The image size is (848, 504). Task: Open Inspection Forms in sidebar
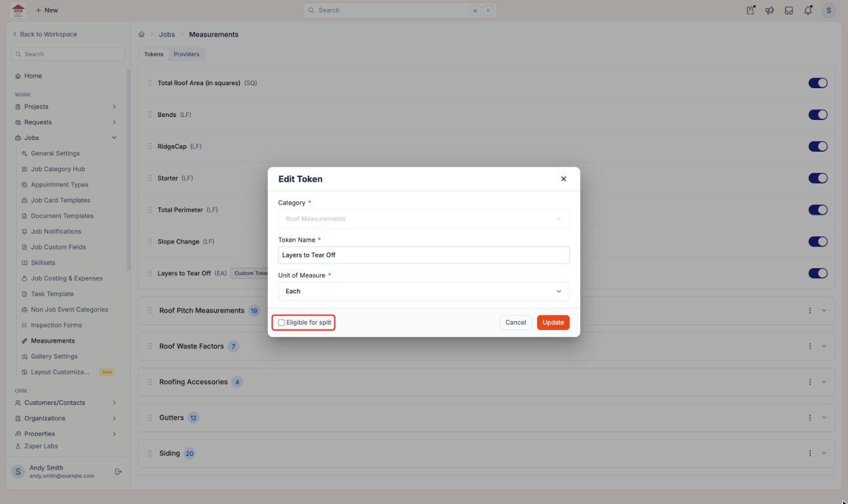coord(56,325)
